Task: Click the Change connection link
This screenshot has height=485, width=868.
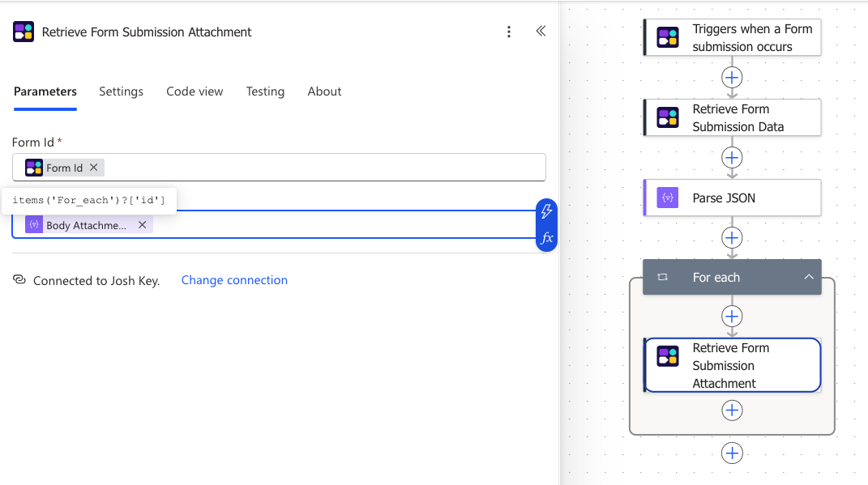Action: click(x=235, y=280)
